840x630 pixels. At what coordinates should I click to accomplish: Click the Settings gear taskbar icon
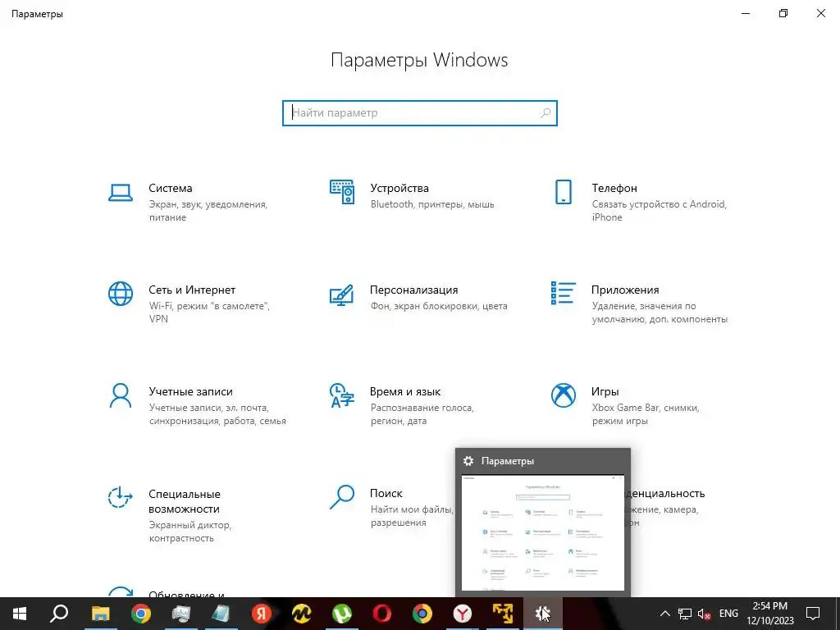click(543, 614)
